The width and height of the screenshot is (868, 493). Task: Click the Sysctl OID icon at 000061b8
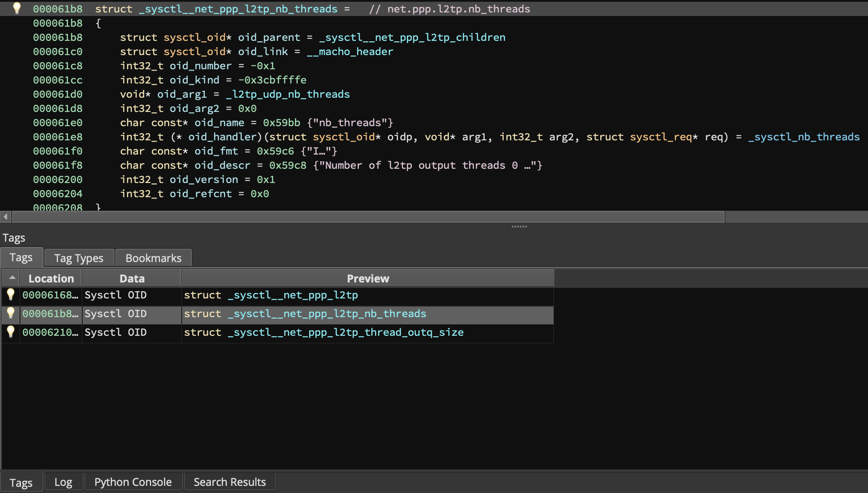11,313
